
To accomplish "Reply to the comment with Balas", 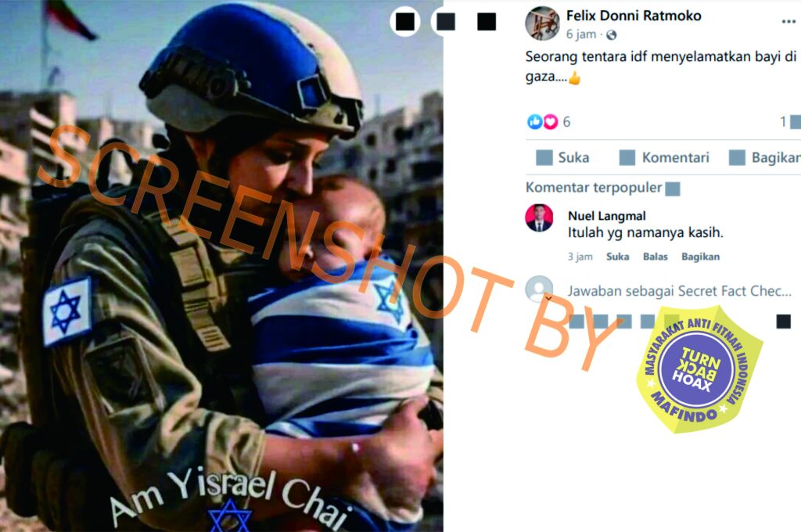I will coord(656,257).
